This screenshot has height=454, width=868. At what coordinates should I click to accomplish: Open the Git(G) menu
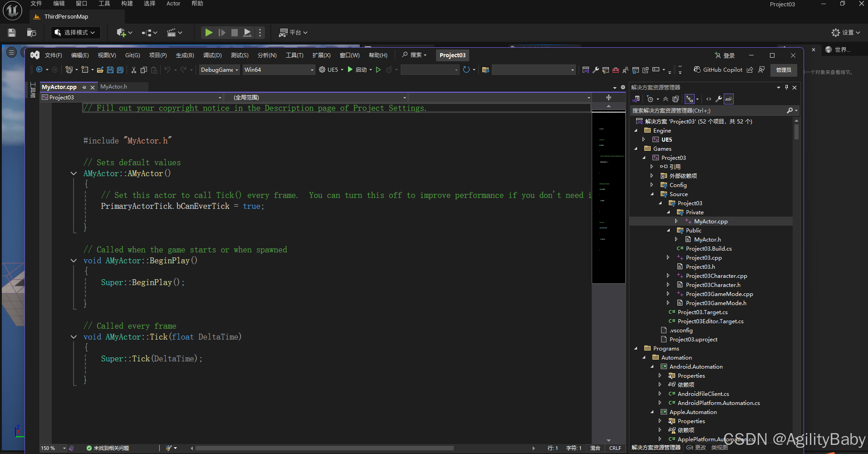[x=132, y=55]
